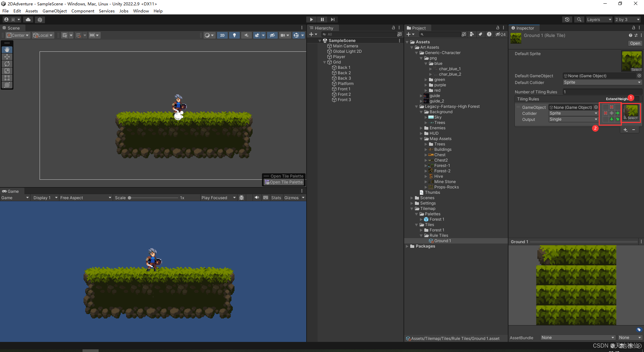Select the Move tool
Viewport: 644px width, 352px height.
7,57
